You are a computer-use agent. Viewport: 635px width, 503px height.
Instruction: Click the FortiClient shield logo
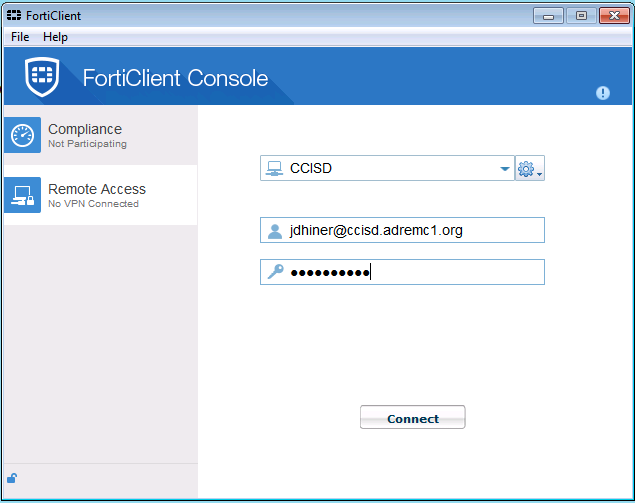click(42, 77)
